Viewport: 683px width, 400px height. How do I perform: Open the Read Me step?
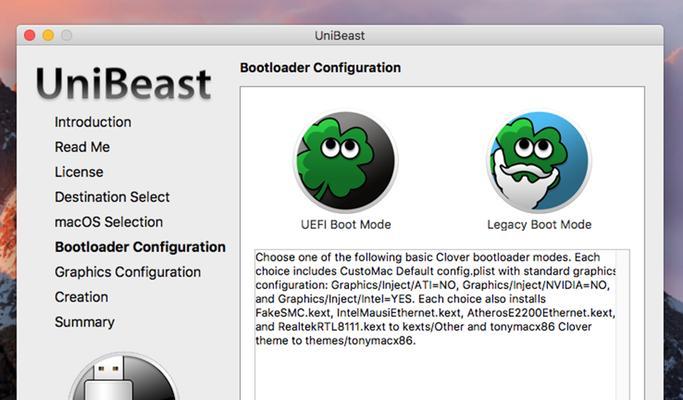pos(82,147)
